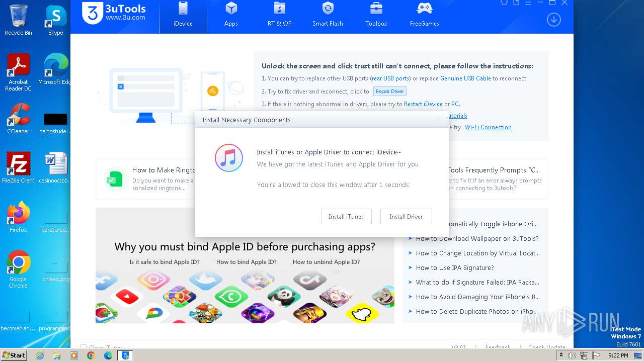Select the 3uTools taskbar button

pos(125,355)
